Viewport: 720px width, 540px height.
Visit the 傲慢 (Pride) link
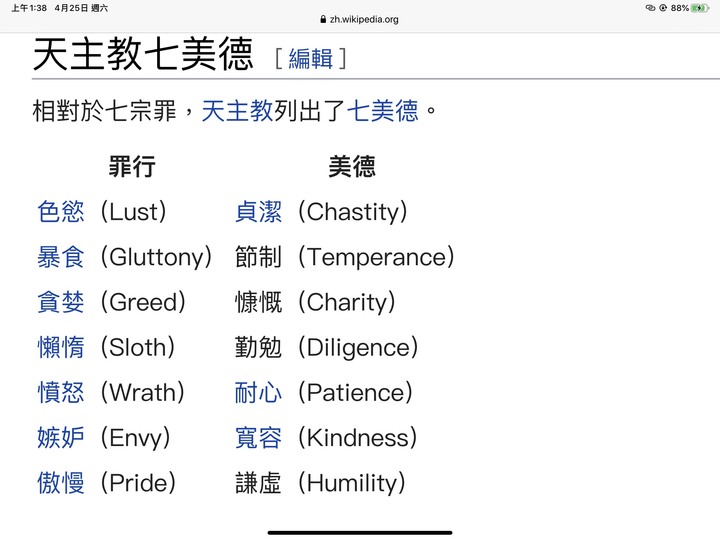click(61, 483)
